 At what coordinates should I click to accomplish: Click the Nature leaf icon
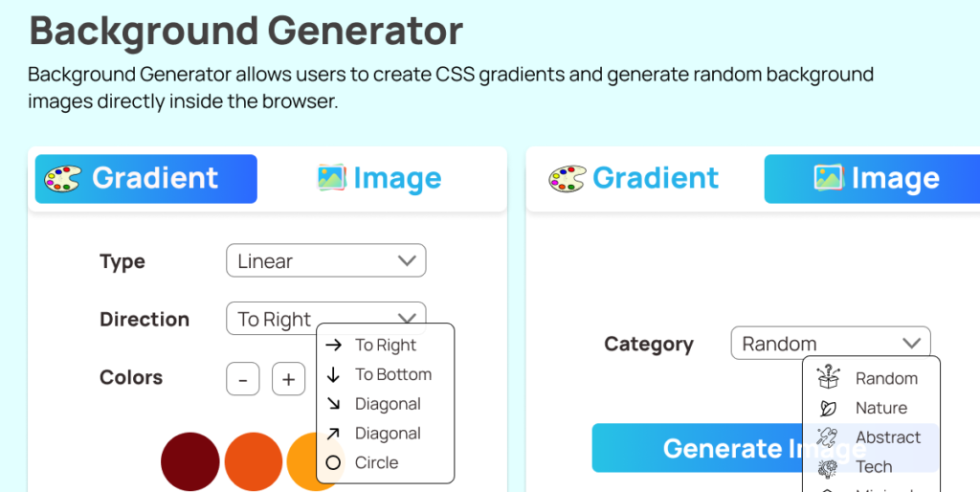(829, 408)
